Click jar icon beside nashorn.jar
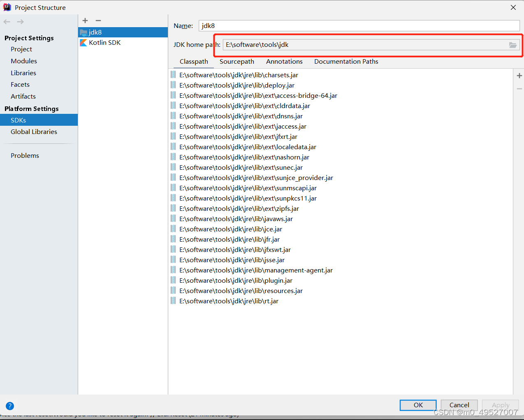Screen dimensions: 524x420 tap(174, 157)
